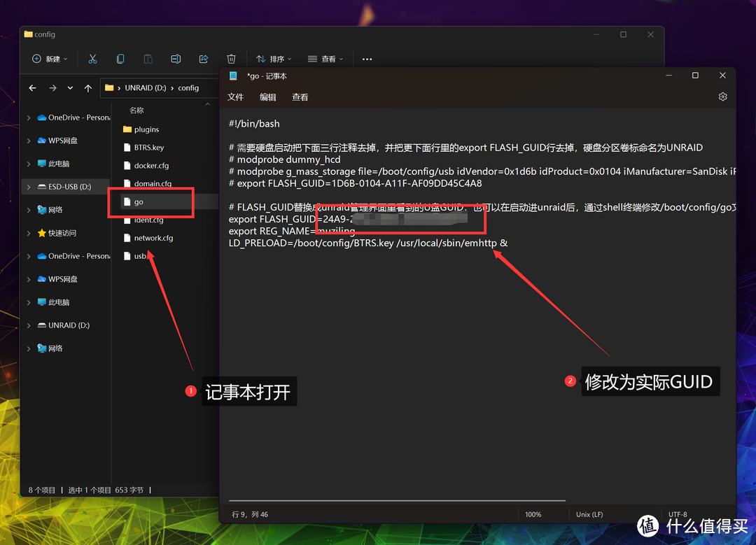
Task: Select the network.cfg file
Action: click(x=153, y=238)
